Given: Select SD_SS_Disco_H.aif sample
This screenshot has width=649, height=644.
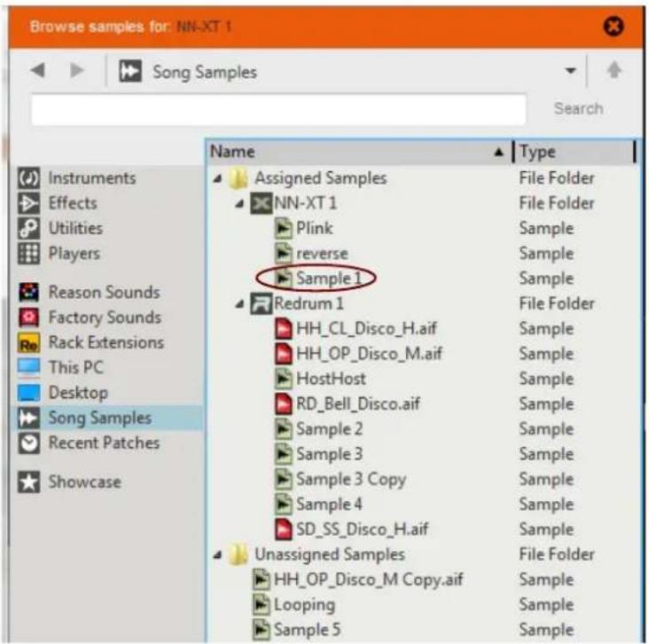Looking at the screenshot, I should (362, 530).
